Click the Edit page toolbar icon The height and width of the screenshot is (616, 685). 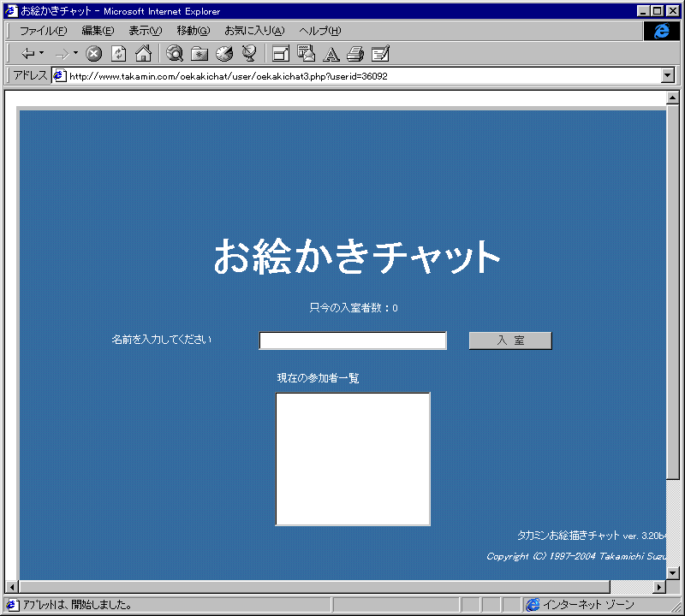coord(380,54)
